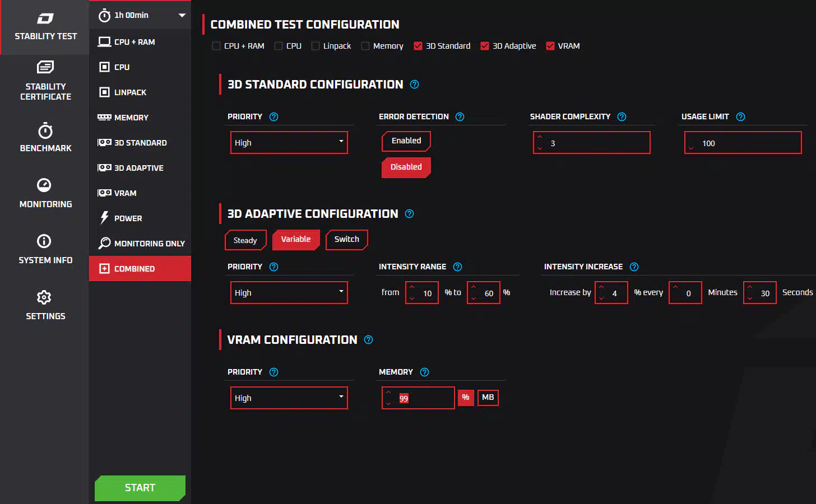This screenshot has width=816, height=504.
Task: Switch VRAM memory unit to MB
Action: (488, 398)
